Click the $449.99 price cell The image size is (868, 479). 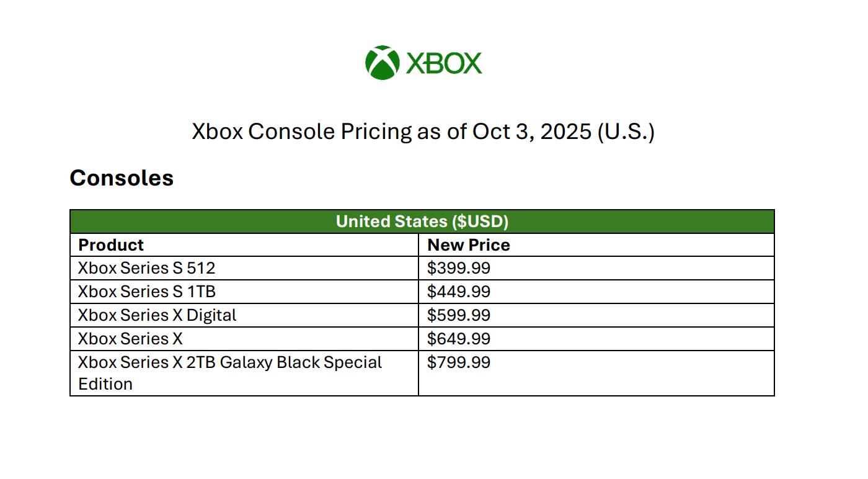(x=459, y=292)
